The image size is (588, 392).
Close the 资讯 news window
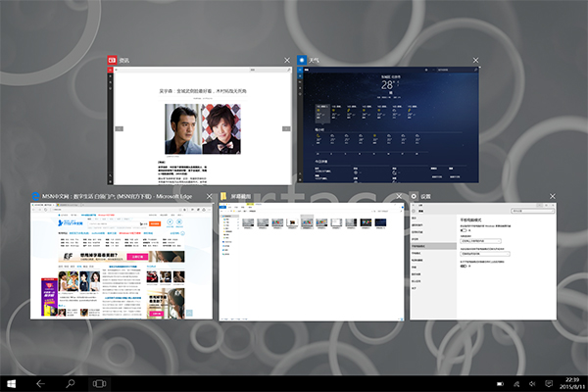[287, 60]
